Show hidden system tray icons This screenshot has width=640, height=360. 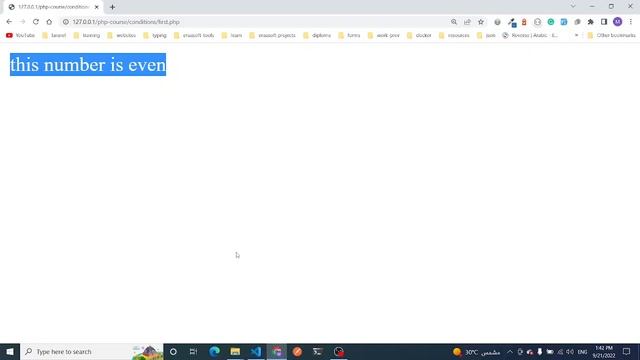pyautogui.click(x=510, y=352)
